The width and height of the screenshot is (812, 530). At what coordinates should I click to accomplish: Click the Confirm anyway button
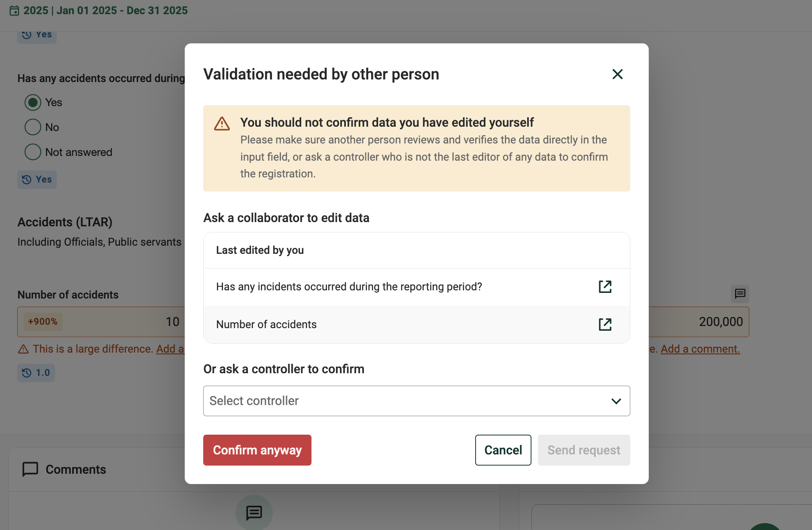(x=257, y=450)
